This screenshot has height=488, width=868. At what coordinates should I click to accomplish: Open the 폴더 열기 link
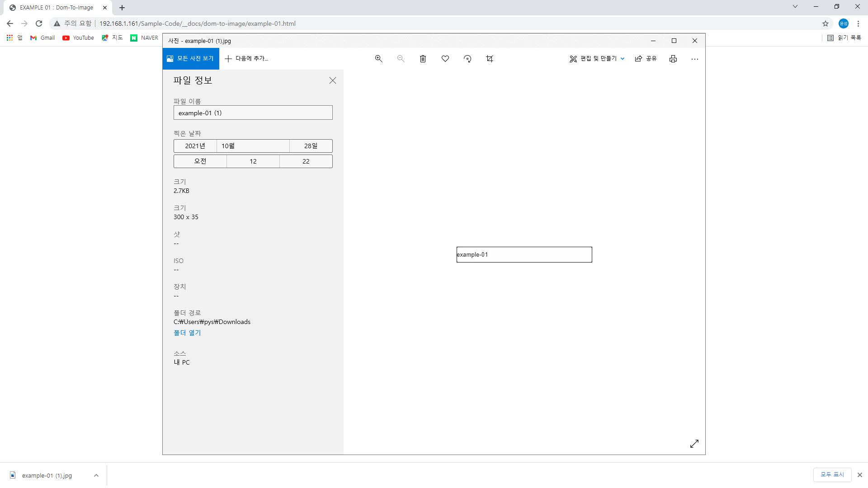pyautogui.click(x=187, y=333)
